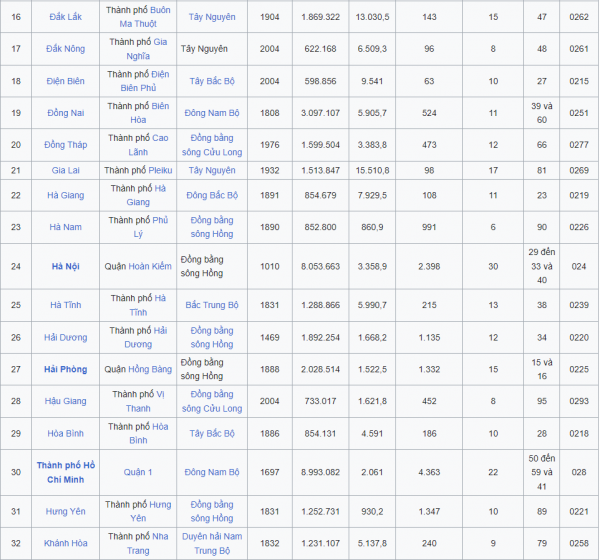Open the Đắk Nông province link

[65, 49]
